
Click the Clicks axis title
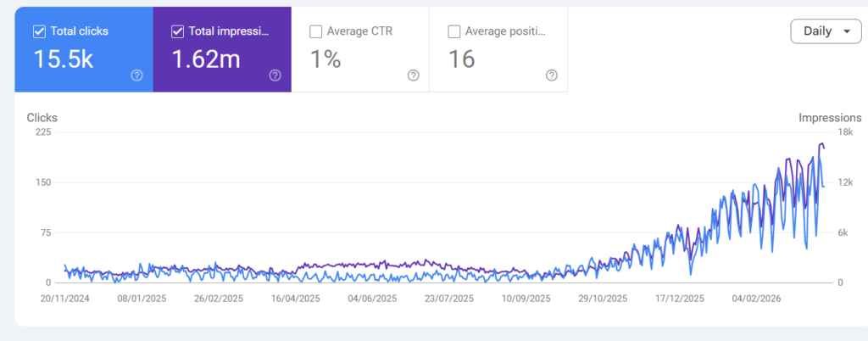[42, 118]
